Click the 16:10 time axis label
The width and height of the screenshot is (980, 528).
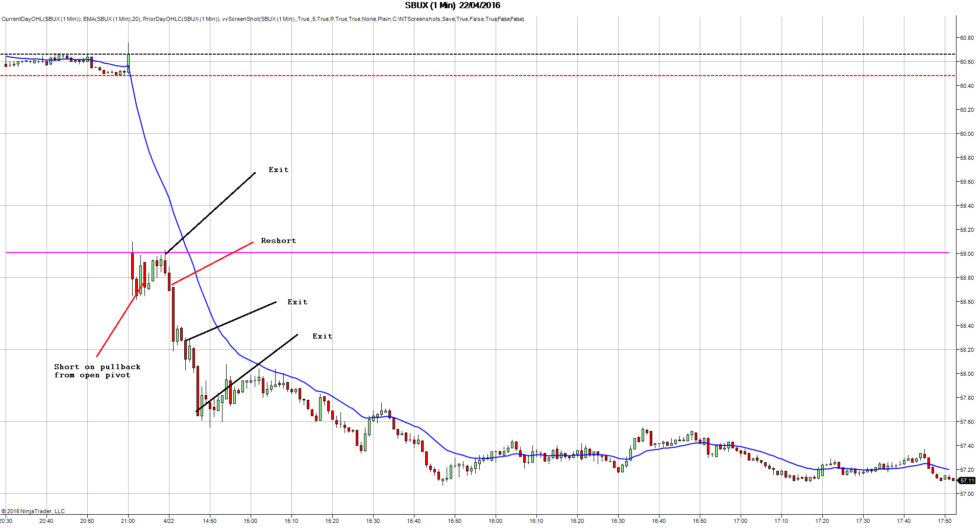tap(536, 521)
